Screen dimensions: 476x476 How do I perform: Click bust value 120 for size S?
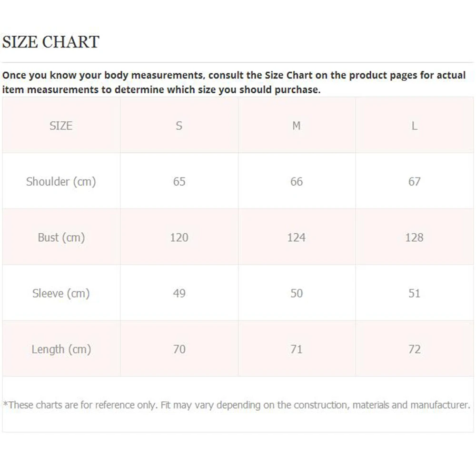[x=179, y=237]
